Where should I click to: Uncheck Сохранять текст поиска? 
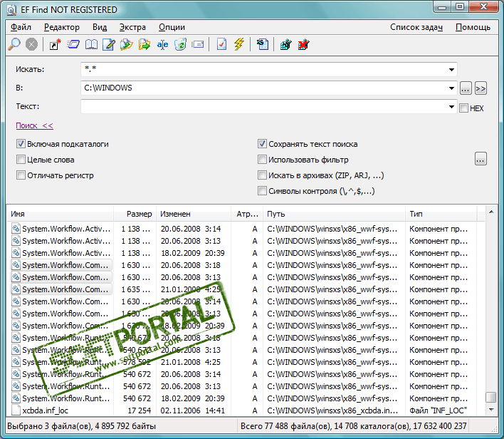coord(262,144)
